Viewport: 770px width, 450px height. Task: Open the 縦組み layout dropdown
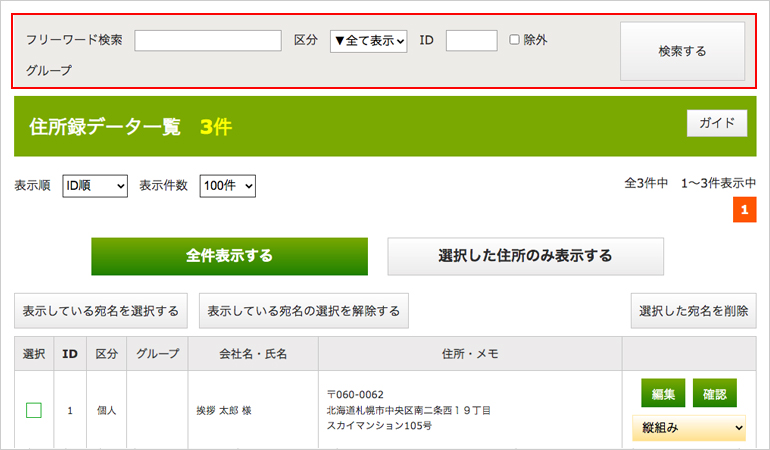coord(689,427)
